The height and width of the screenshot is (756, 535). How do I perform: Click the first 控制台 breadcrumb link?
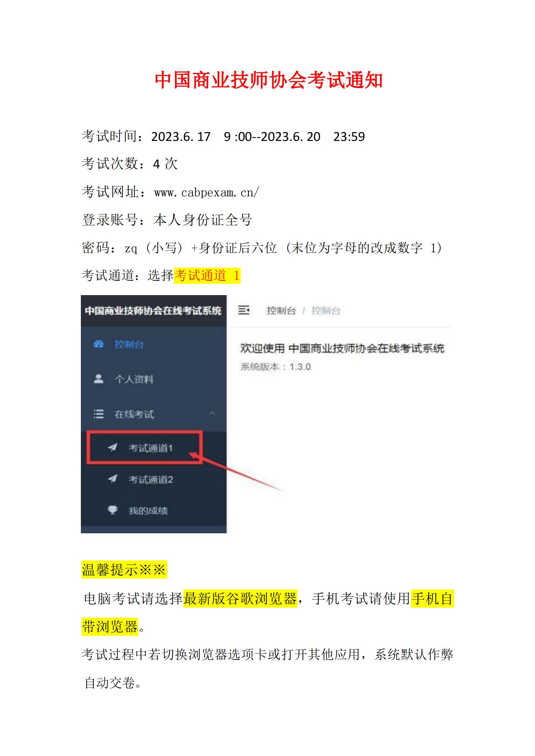281,311
